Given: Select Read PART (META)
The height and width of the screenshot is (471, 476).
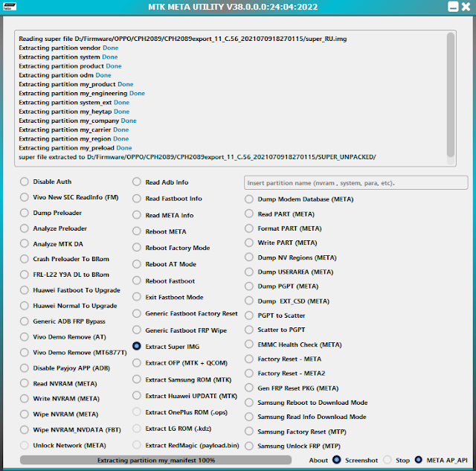Looking at the screenshot, I should [x=249, y=214].
